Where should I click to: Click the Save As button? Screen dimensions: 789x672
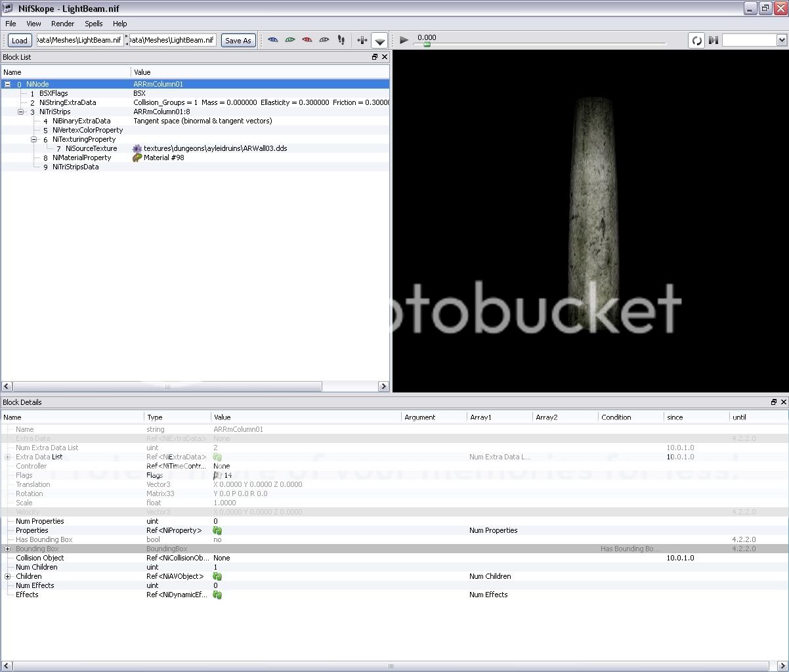(x=238, y=41)
